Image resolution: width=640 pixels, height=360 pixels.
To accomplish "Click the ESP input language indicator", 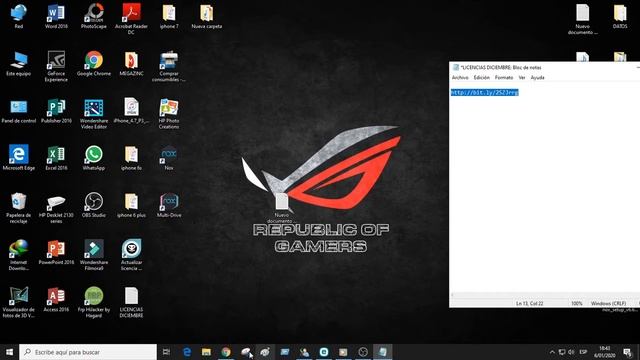I will (583, 352).
